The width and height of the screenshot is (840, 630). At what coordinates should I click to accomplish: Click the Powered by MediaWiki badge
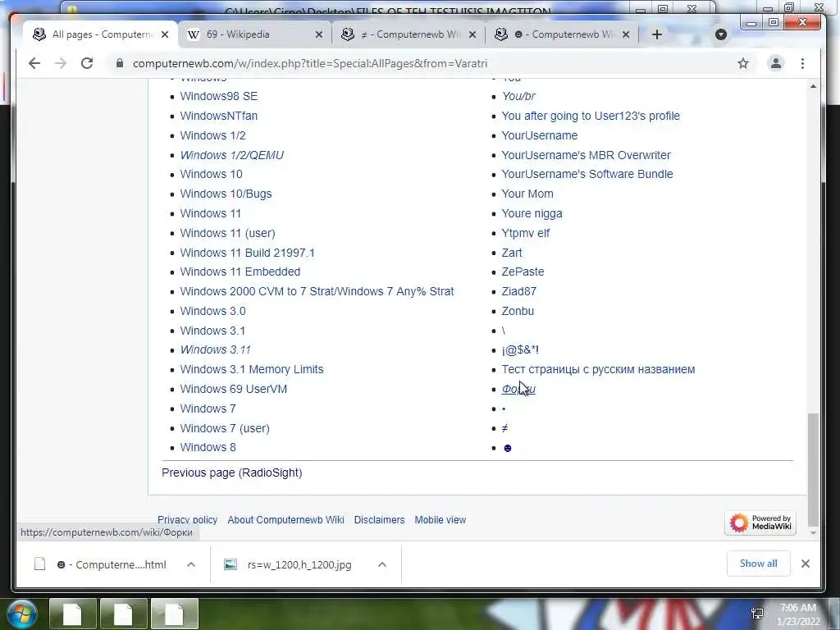click(760, 523)
